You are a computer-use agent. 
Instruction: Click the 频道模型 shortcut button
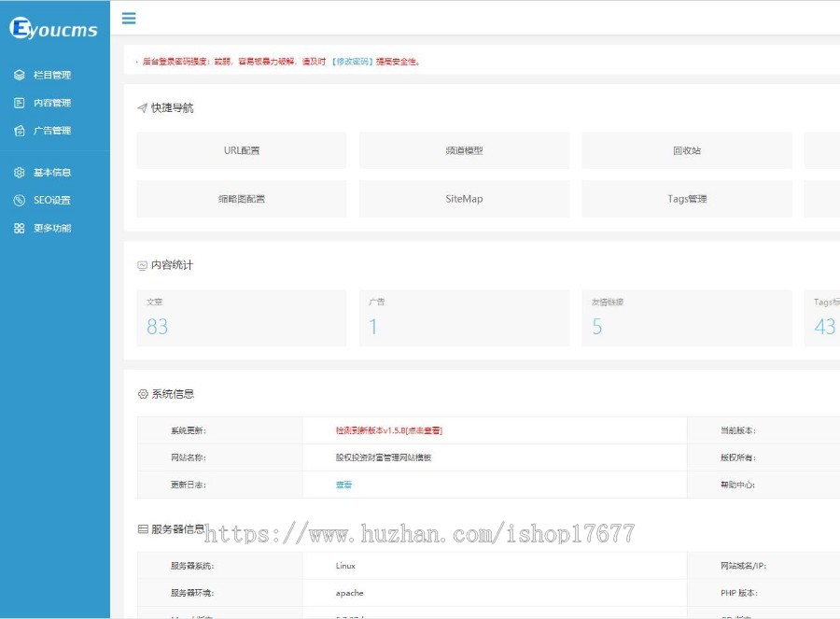pos(464,150)
